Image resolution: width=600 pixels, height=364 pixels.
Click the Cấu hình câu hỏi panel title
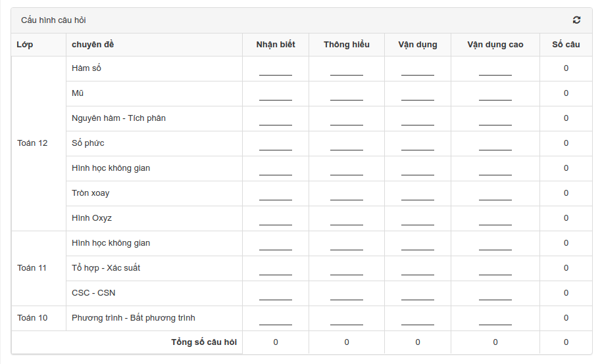click(53, 20)
